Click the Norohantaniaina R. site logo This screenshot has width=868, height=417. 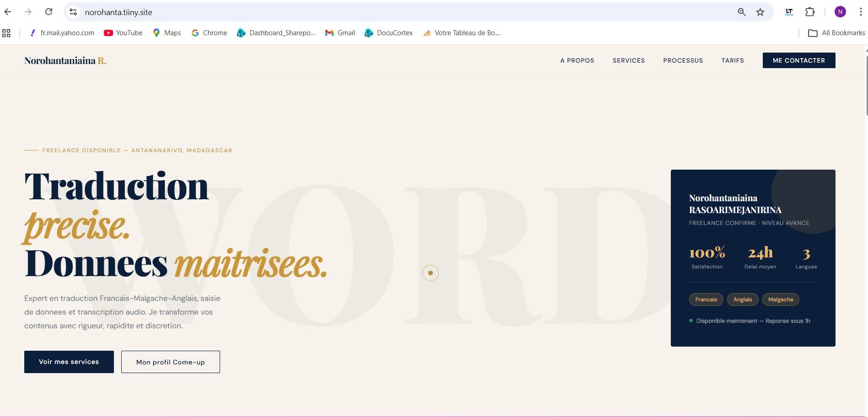pos(65,60)
